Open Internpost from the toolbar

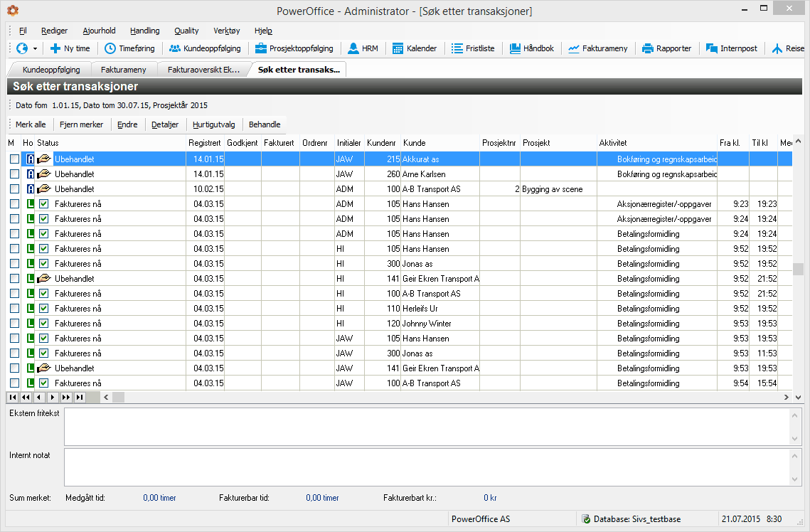(x=732, y=48)
